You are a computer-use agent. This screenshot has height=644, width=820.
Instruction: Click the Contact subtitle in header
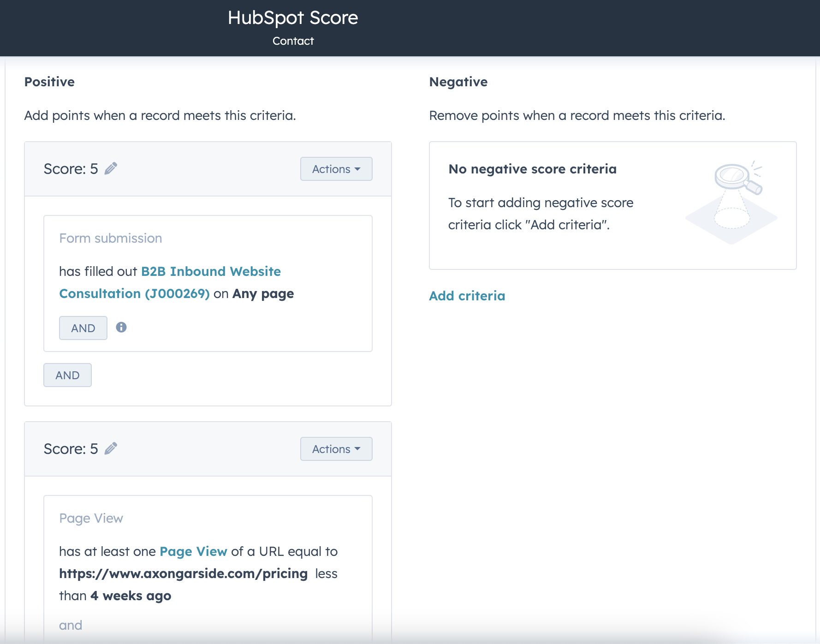(293, 41)
